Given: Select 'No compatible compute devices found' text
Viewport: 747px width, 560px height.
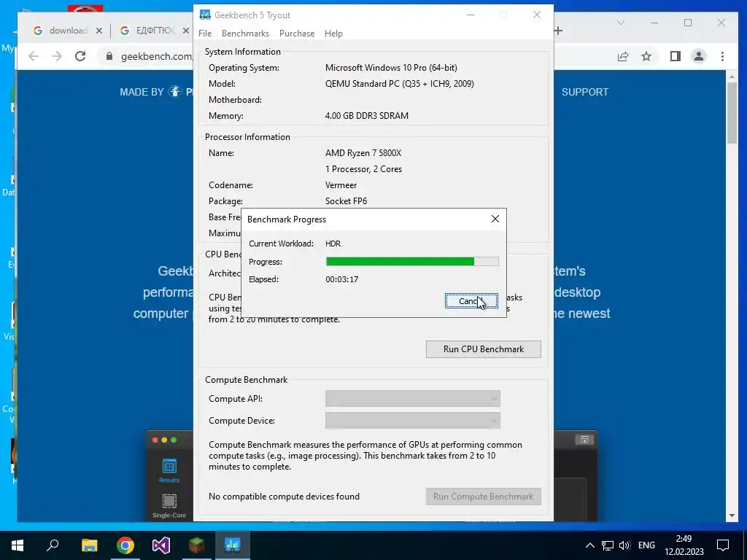Looking at the screenshot, I should [x=284, y=496].
